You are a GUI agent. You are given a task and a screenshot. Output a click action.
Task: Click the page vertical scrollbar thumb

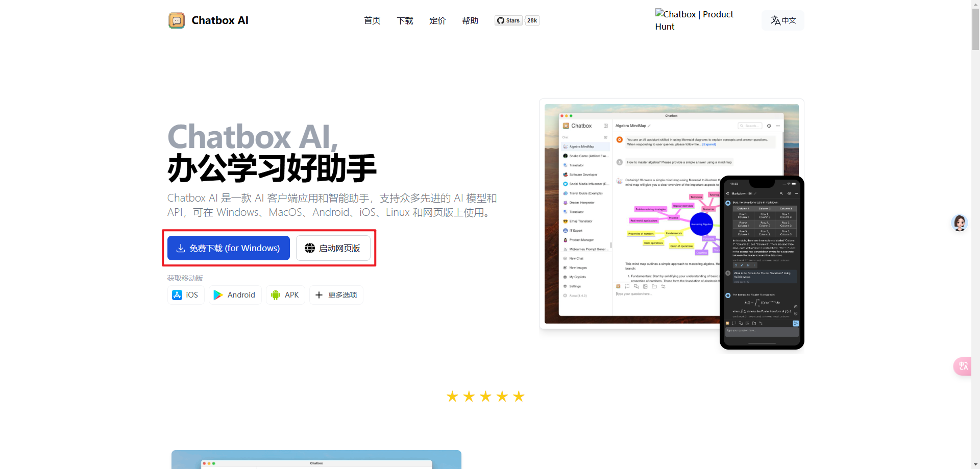975,30
